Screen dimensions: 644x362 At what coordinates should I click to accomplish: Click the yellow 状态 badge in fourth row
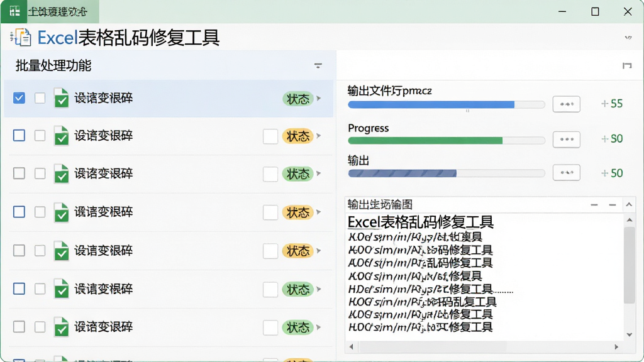297,212
